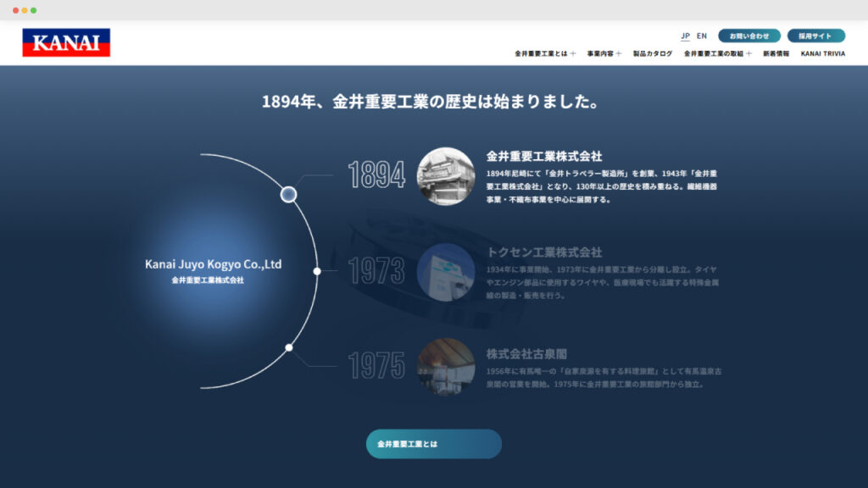868x488 pixels.
Task: Select the 1975 marker dot on the arc
Action: (x=289, y=347)
